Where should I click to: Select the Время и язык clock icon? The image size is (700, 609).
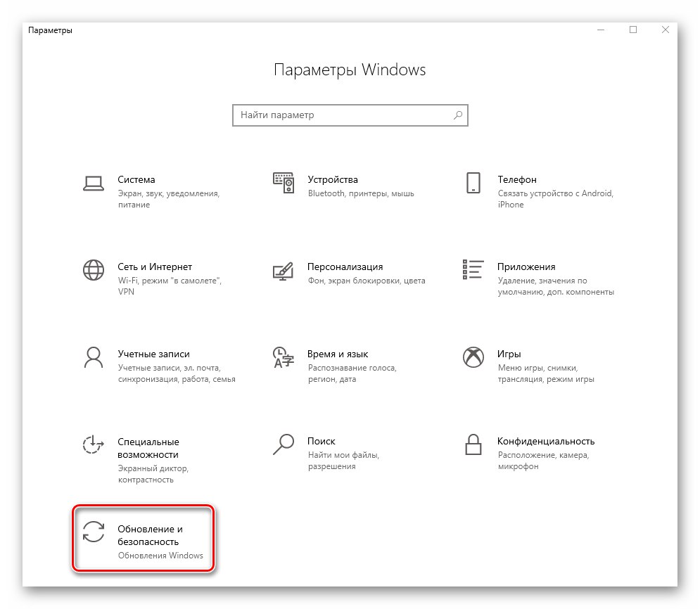pos(284,357)
